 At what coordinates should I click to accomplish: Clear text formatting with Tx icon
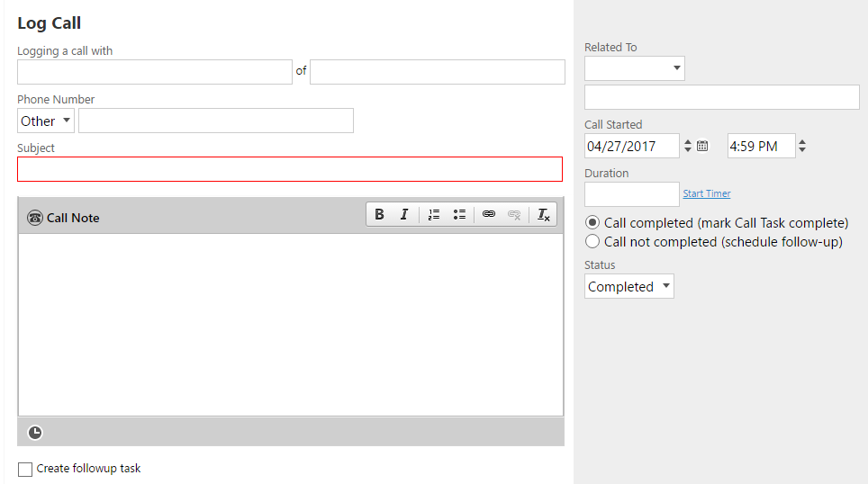(543, 215)
